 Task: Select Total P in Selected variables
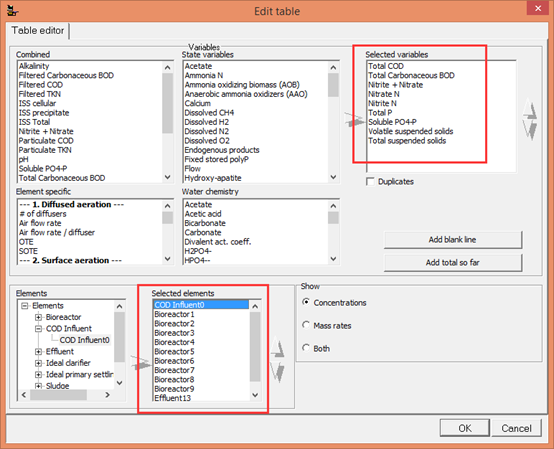[x=380, y=113]
